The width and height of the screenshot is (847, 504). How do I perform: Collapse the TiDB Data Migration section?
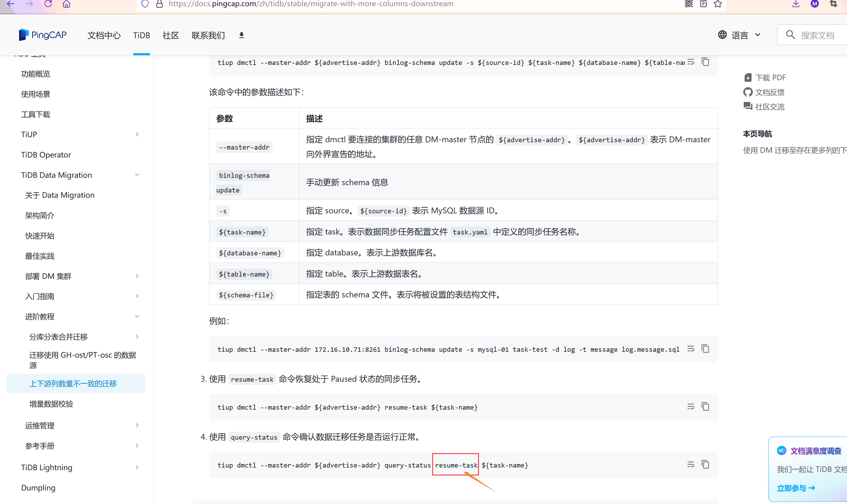click(x=137, y=175)
